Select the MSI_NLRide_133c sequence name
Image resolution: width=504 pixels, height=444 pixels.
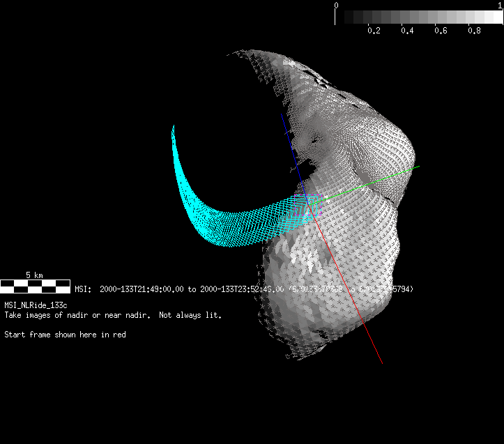click(x=36, y=305)
